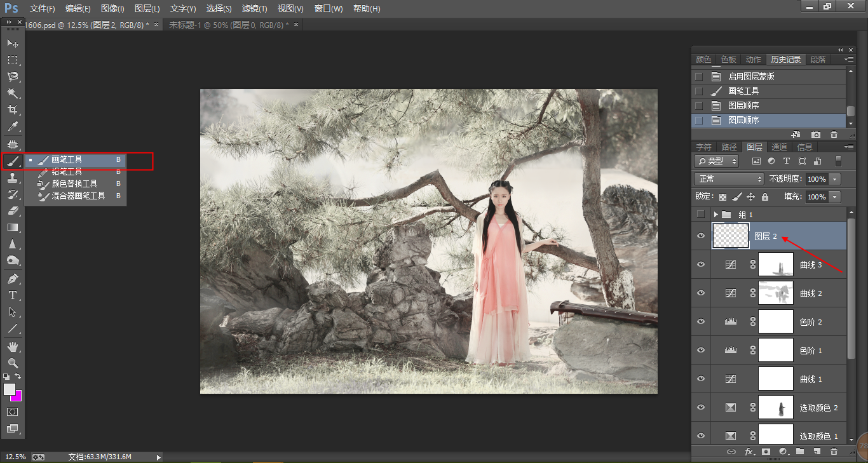Image resolution: width=868 pixels, height=463 pixels.
Task: Add layer mask at Layers panel bottom
Action: [766, 452]
